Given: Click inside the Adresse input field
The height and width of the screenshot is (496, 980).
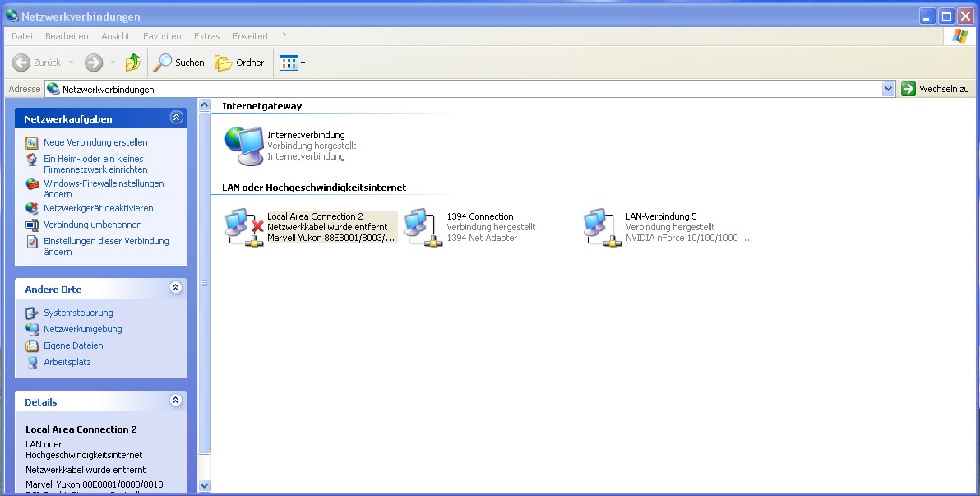Looking at the screenshot, I should [470, 90].
